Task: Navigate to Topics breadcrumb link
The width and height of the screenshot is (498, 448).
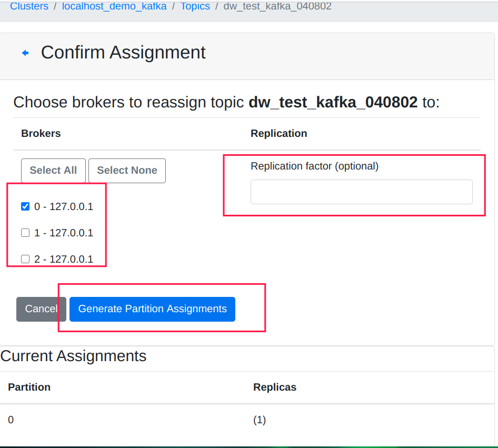Action: tap(195, 7)
